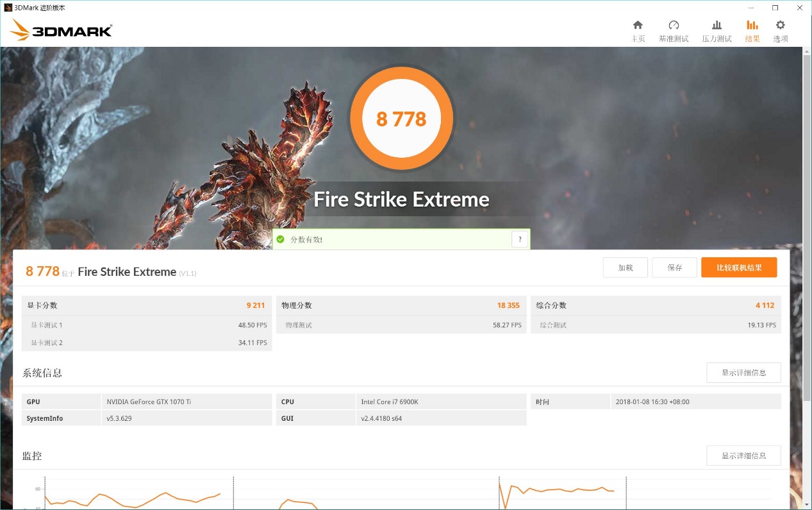Click the 综合分数 4 112 score header
The image size is (812, 510).
[x=656, y=305]
